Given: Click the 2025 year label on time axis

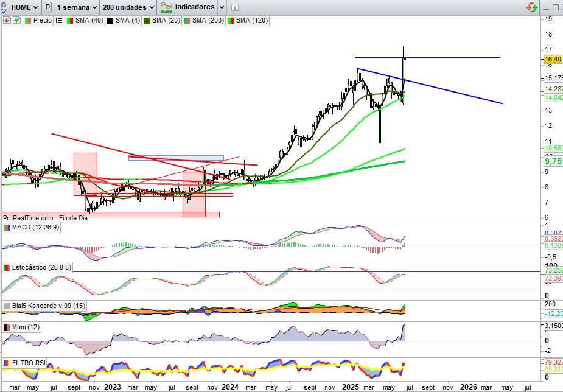Looking at the screenshot, I should (x=351, y=387).
